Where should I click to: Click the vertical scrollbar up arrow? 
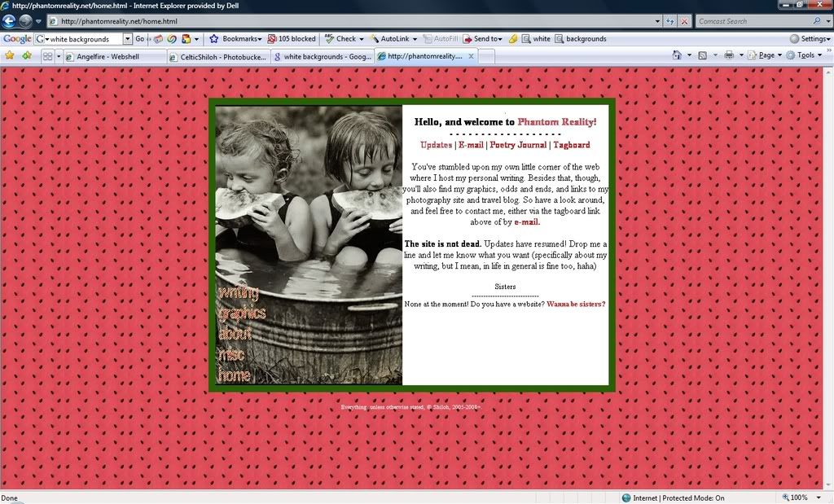(x=828, y=71)
